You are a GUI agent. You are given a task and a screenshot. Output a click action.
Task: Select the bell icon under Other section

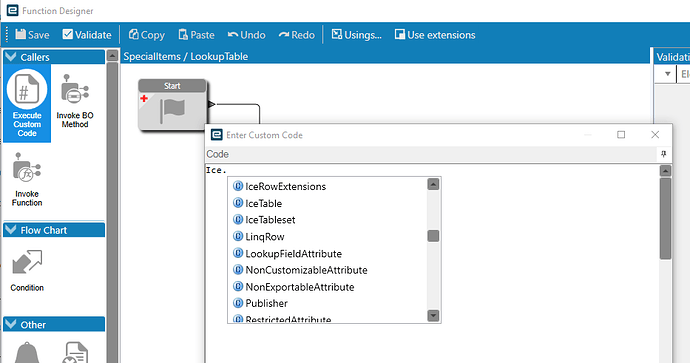(27, 353)
